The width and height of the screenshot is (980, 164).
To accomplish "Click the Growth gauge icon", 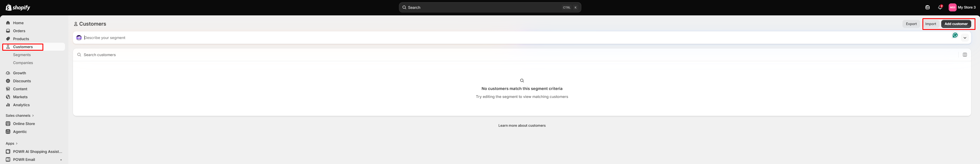I will point(8,73).
